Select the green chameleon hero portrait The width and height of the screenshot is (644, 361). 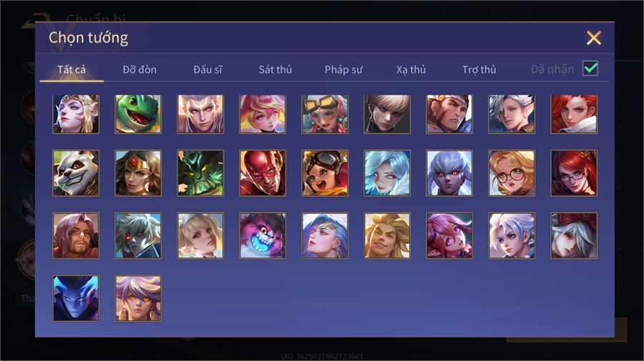pyautogui.click(x=138, y=114)
